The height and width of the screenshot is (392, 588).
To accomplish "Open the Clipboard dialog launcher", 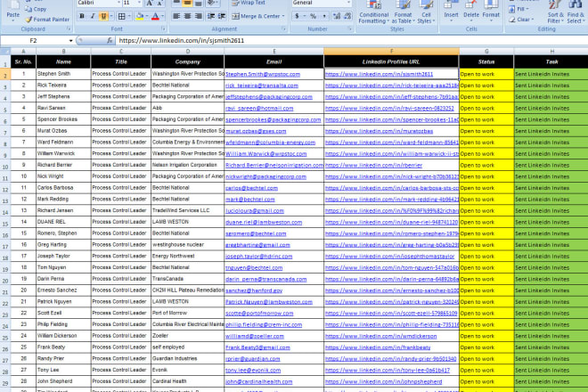I will click(69, 29).
